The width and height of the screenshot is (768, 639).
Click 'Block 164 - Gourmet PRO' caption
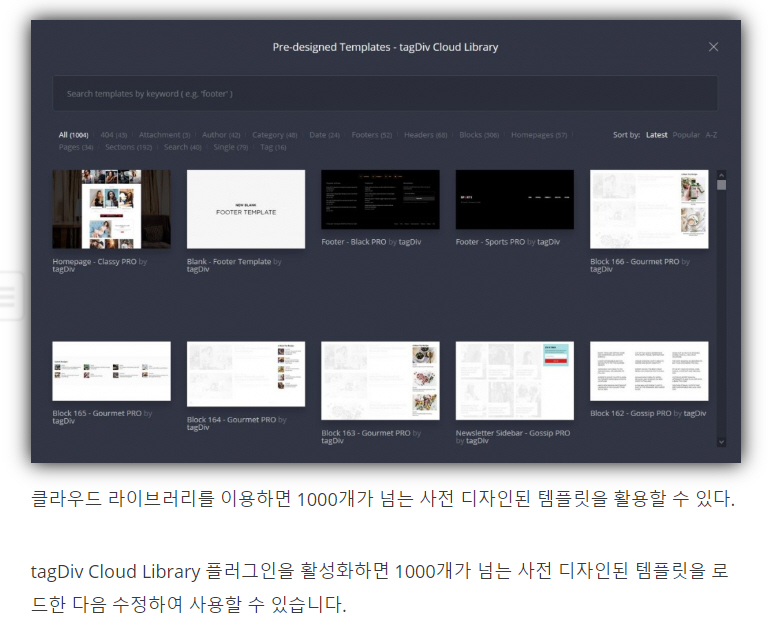coord(231,420)
